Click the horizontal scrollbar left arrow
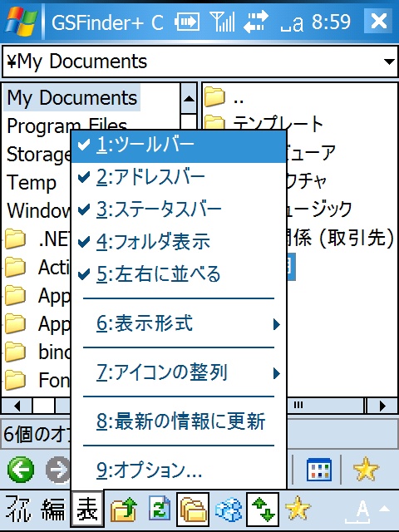The image size is (399, 532). [x=17, y=406]
